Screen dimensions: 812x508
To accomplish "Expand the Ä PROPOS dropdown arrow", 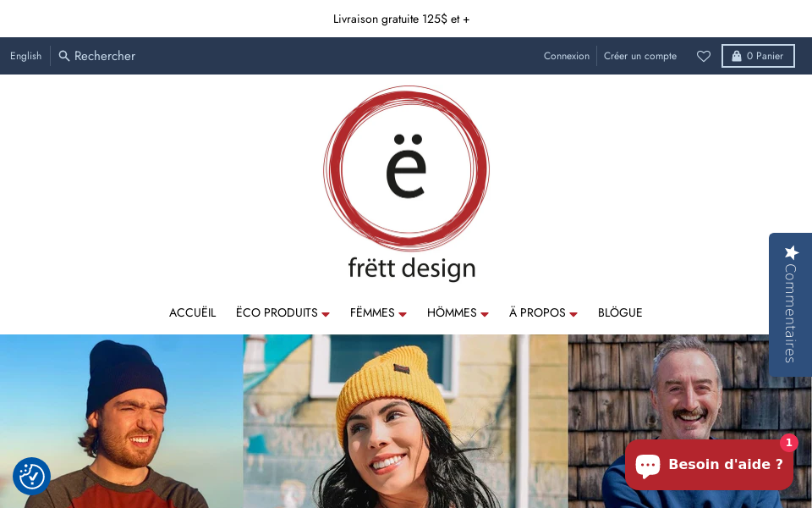I will pyautogui.click(x=573, y=314).
